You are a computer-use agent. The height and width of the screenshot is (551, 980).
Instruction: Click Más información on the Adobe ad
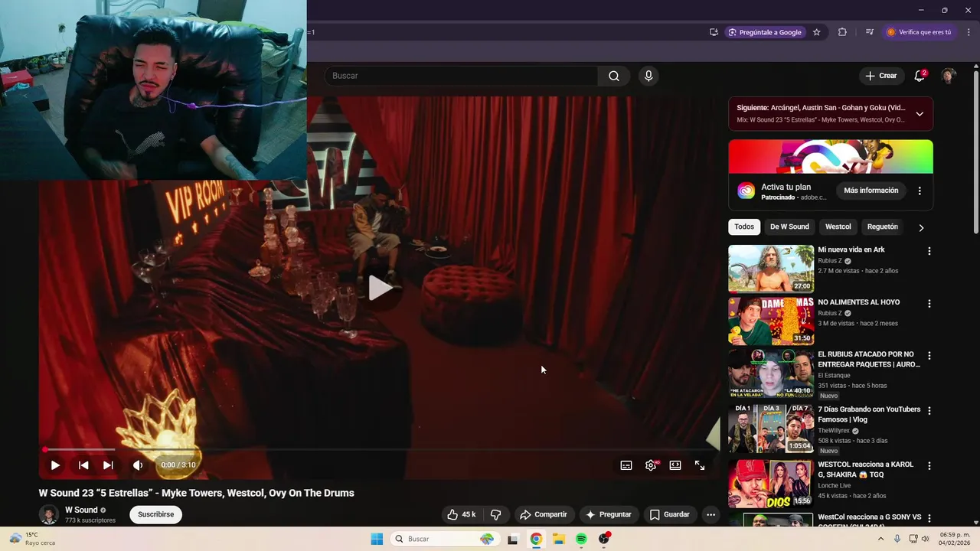click(871, 190)
